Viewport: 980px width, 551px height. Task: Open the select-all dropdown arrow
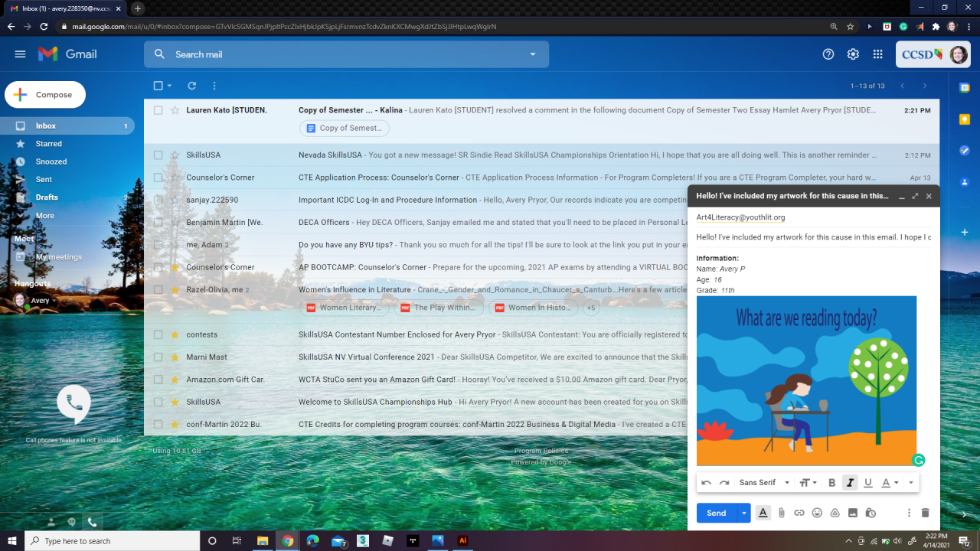(x=169, y=86)
